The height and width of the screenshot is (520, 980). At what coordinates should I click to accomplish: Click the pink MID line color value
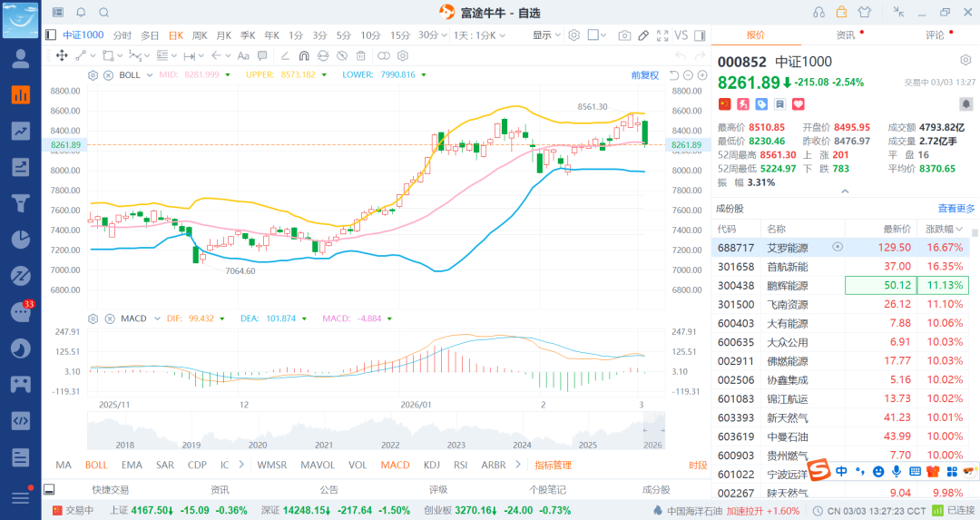(x=201, y=74)
